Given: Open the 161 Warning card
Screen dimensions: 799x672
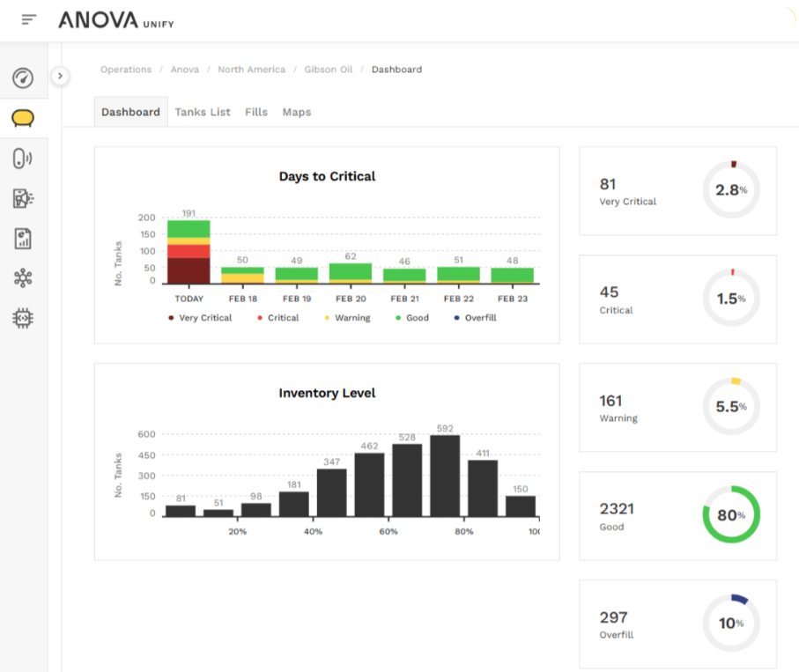Looking at the screenshot, I should [x=677, y=408].
